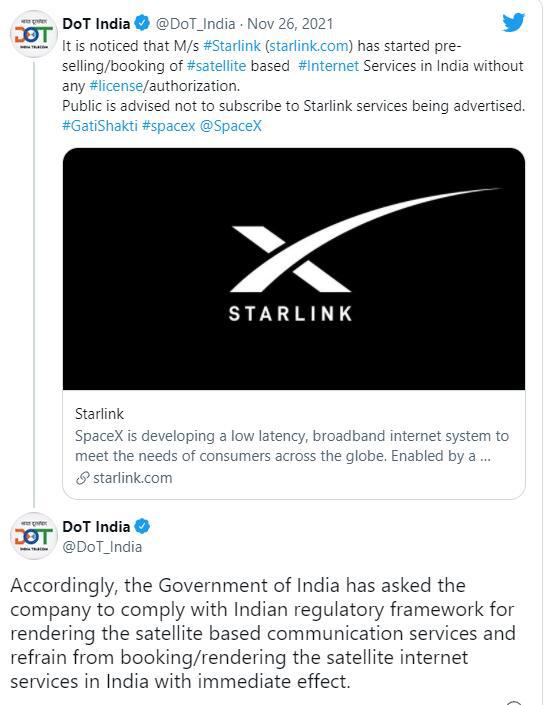Click the Twitter bird logo

click(x=513, y=22)
